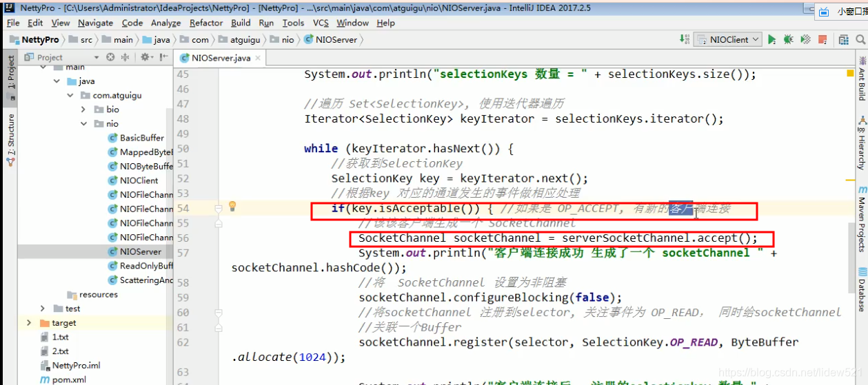
Task: Click NIOServer in the navigation breadcrumb
Action: tap(331, 39)
